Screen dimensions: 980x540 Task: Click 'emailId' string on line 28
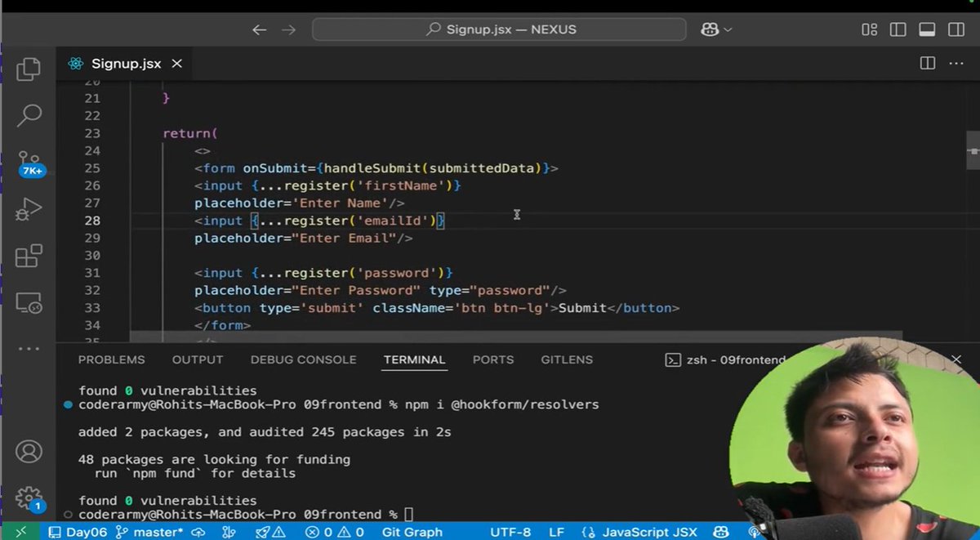click(x=394, y=221)
